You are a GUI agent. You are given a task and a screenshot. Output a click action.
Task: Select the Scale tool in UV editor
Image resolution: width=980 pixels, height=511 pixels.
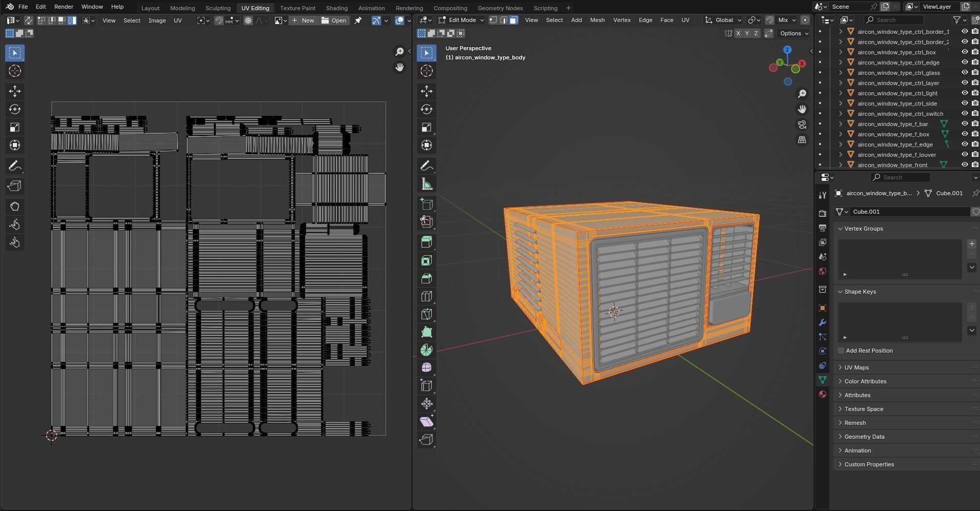point(15,127)
